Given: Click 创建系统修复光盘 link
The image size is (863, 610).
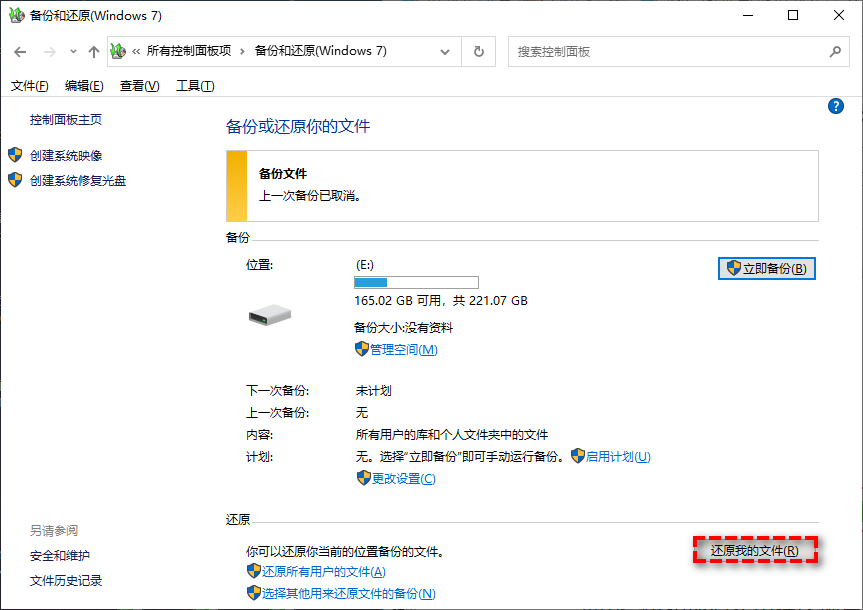Looking at the screenshot, I should click(x=78, y=181).
